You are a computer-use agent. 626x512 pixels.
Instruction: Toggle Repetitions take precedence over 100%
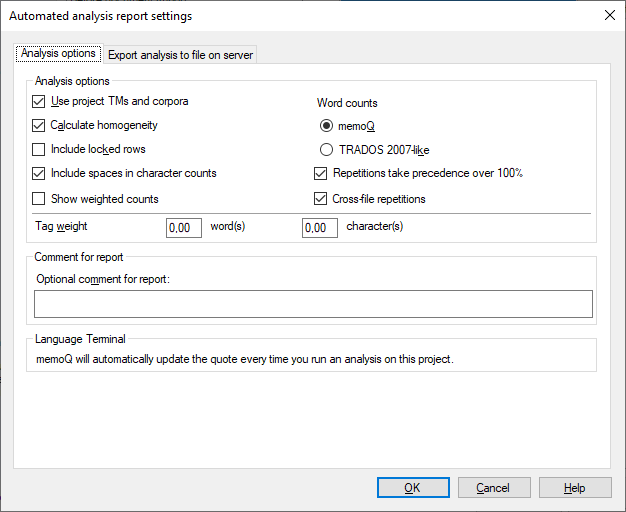point(321,174)
